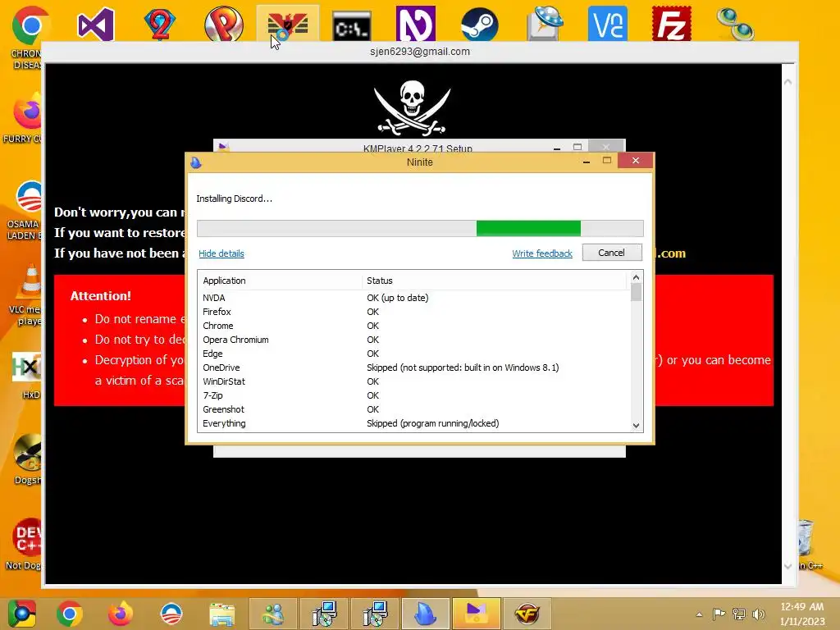Open the Dogsh disc desktop icon
Viewport: 840px width, 630px height.
(28, 453)
